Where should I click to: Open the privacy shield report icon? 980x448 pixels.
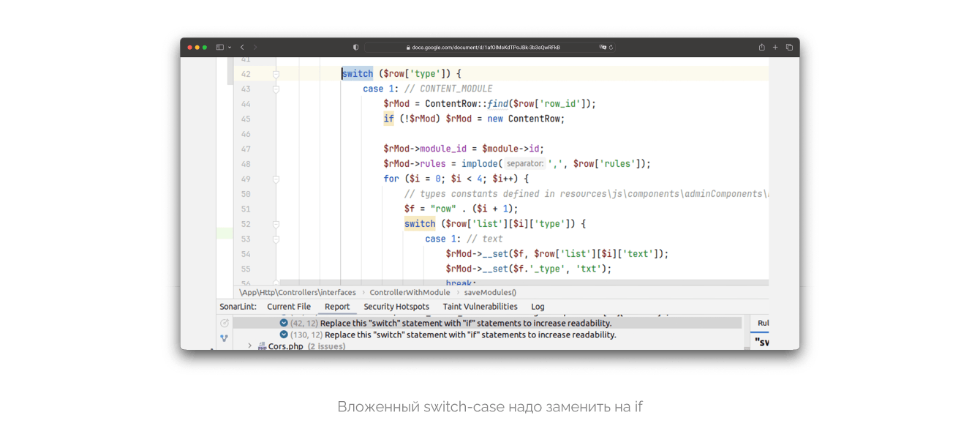356,48
